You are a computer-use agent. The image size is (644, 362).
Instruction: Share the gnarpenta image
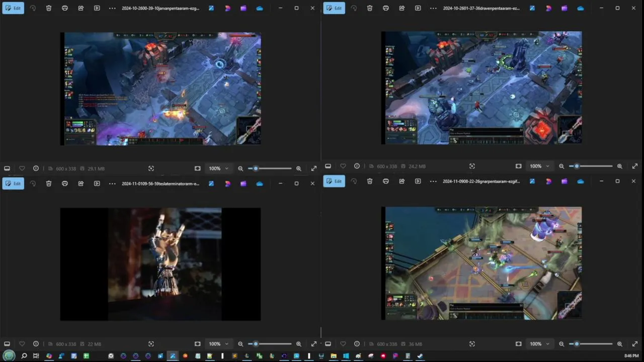point(402,181)
